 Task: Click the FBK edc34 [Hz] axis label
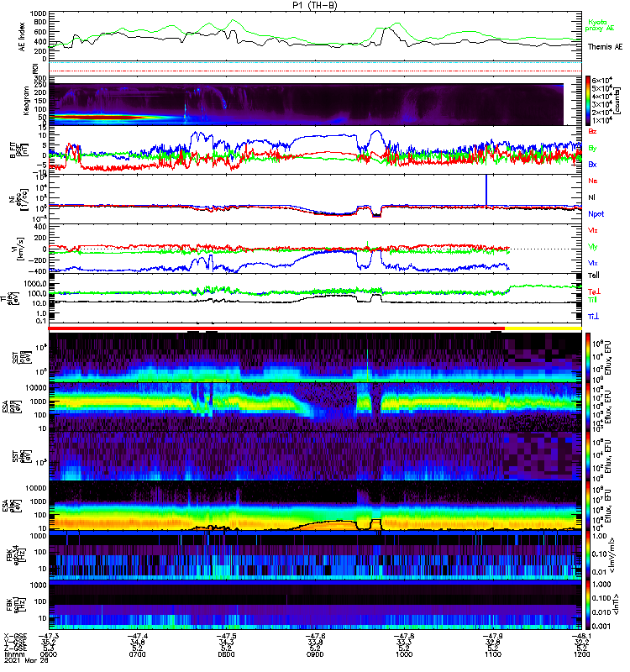click(x=16, y=556)
